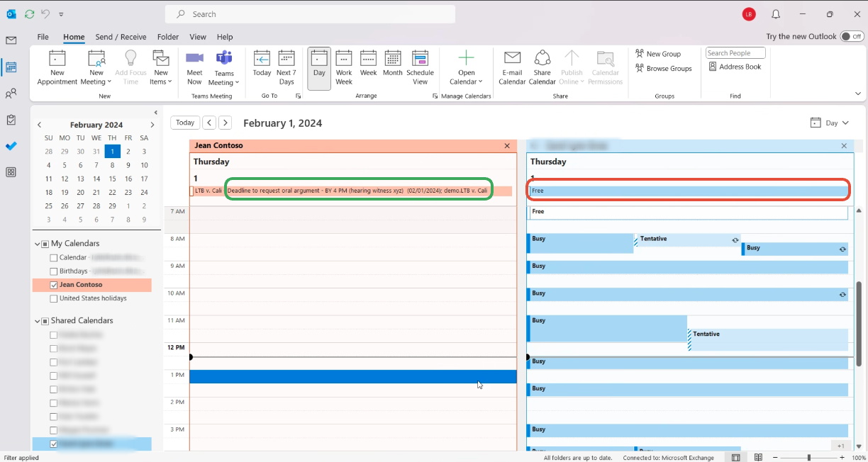868x462 pixels.
Task: Collapse the Shared Calendars group
Action: (37, 321)
